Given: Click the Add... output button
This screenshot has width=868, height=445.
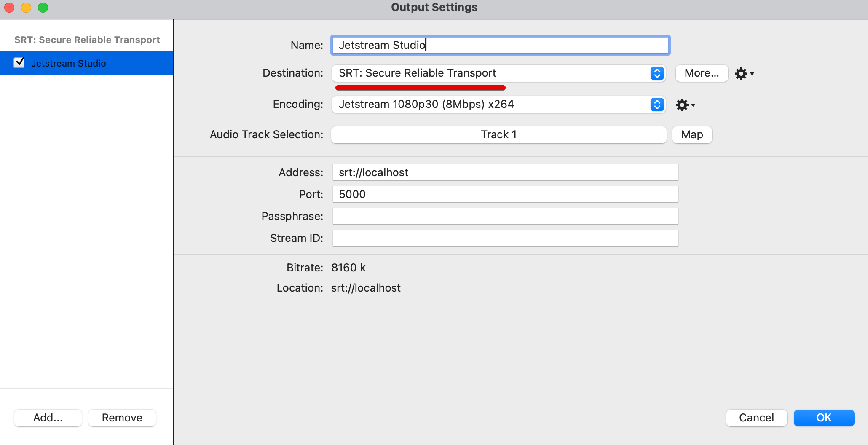Looking at the screenshot, I should [48, 418].
